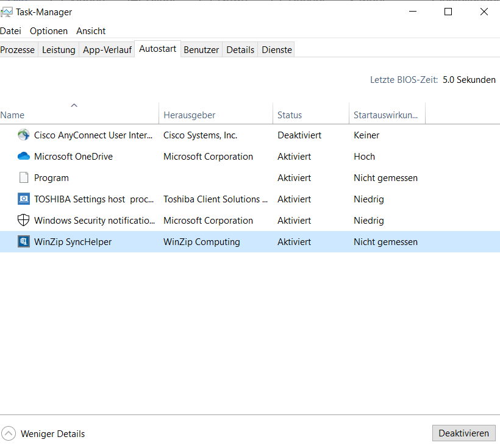The width and height of the screenshot is (500, 448).
Task: Click the Cisco AnyConnect globe icon
Action: coord(24,135)
